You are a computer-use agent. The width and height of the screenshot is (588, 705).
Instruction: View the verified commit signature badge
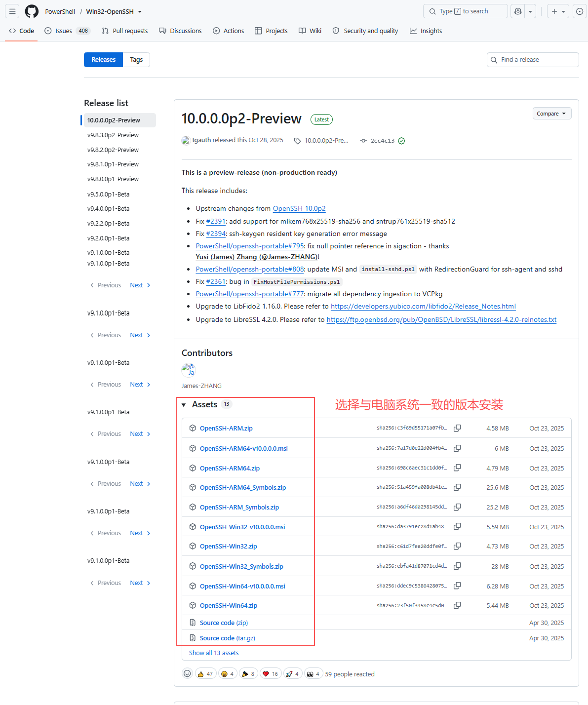click(x=402, y=141)
